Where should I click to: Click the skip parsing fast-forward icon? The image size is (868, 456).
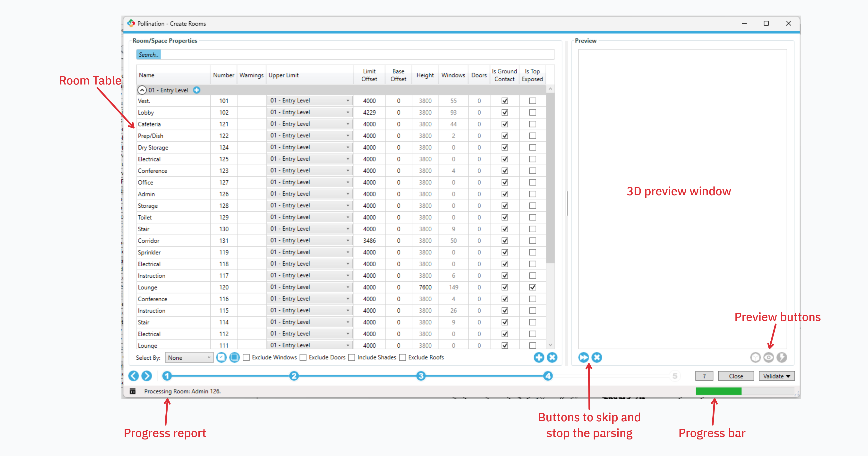click(584, 357)
